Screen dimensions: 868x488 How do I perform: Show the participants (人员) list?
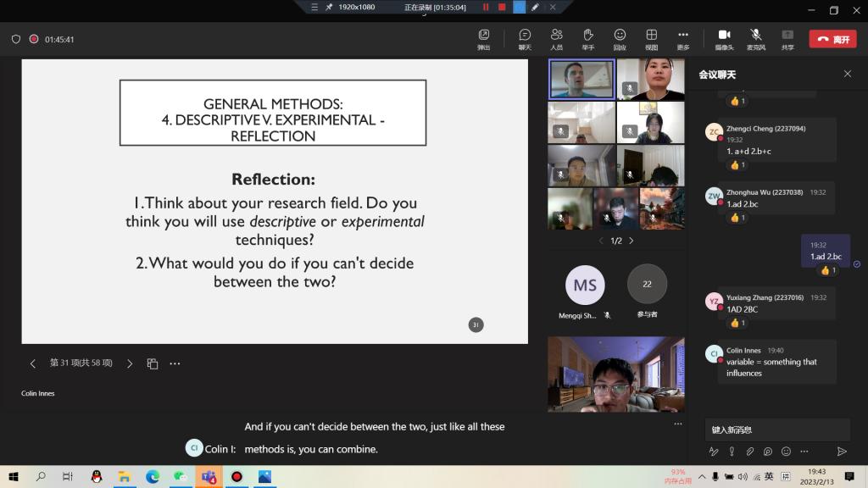(x=556, y=38)
